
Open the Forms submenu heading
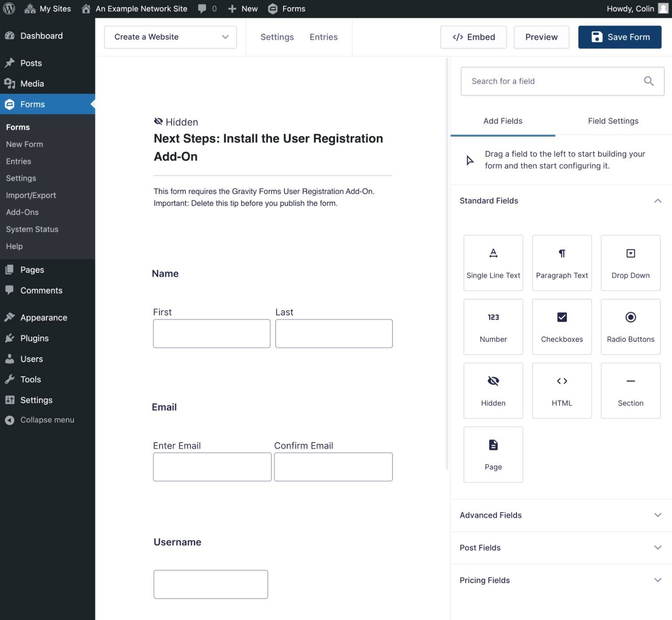pos(18,127)
